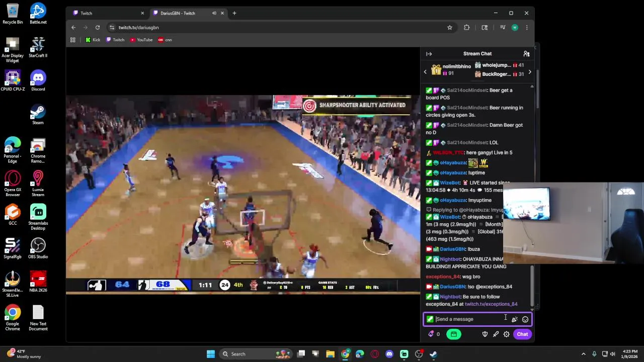This screenshot has width=644, height=362.
Task: Mute the DariusGBN tab audio icon
Action: pos(214,13)
